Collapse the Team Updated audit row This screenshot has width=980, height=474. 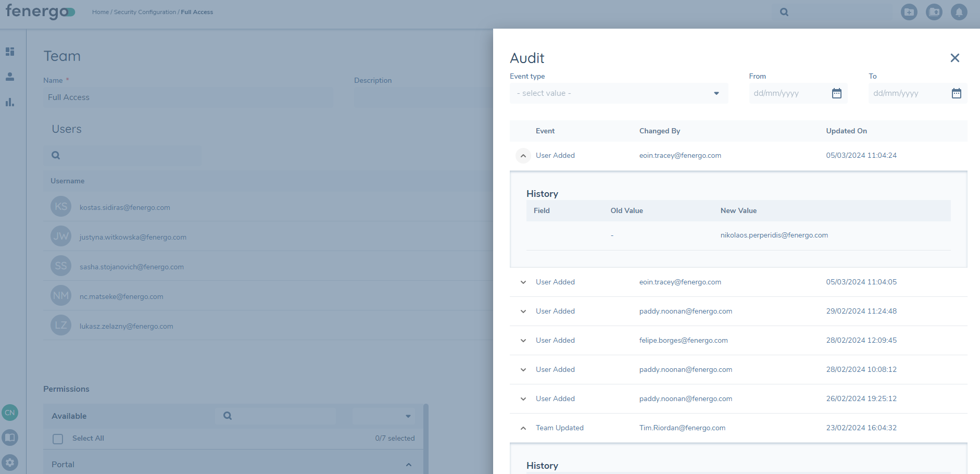click(x=523, y=428)
